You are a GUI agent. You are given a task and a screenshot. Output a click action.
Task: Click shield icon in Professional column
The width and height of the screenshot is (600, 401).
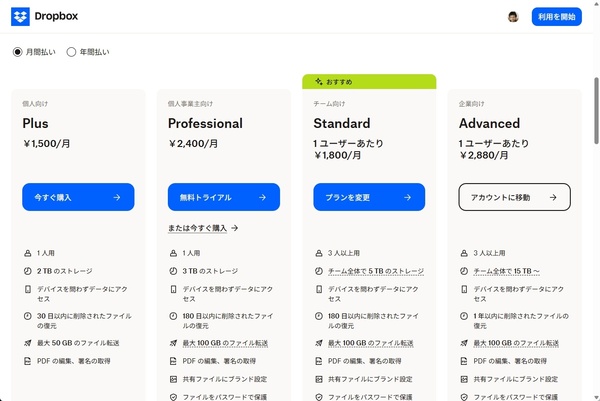(x=173, y=397)
